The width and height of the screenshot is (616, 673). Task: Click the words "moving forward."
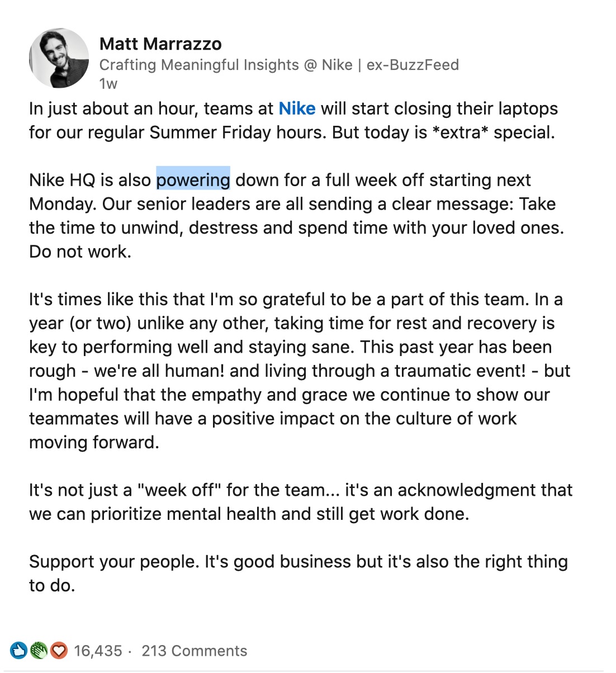click(x=94, y=442)
